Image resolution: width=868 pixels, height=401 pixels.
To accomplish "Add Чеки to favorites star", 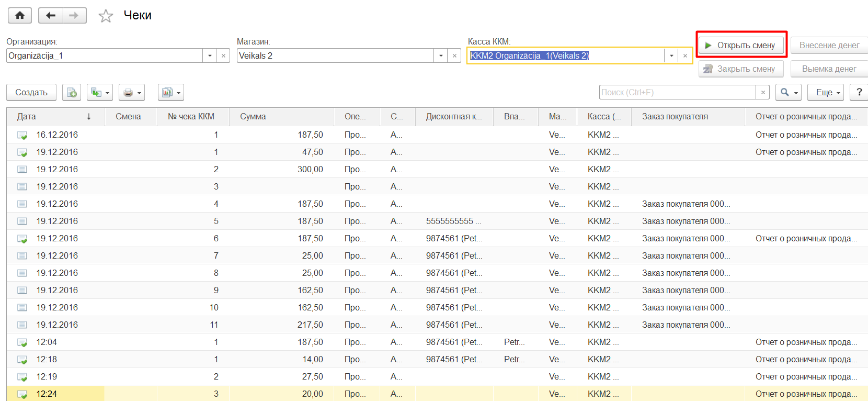I will (x=106, y=16).
